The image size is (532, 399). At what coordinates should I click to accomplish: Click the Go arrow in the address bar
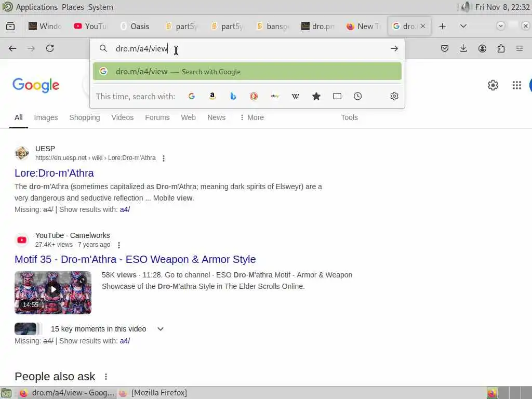point(394,48)
